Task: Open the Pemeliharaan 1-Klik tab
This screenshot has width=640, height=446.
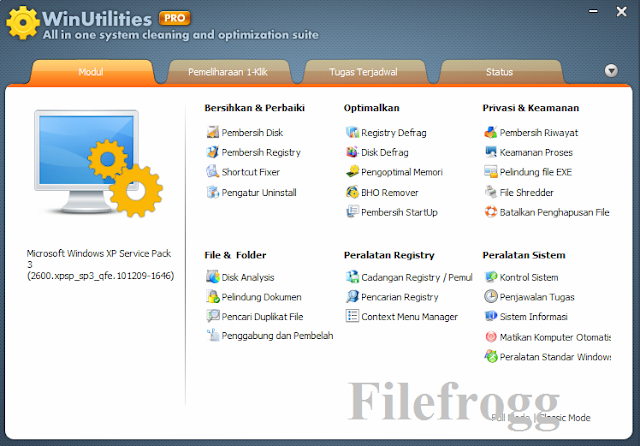Action: coord(228,72)
